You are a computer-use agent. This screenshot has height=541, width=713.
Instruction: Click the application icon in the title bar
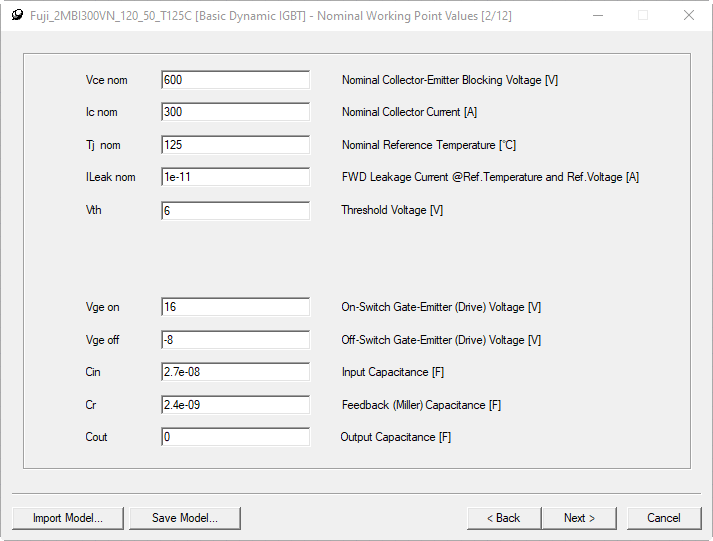pos(16,15)
